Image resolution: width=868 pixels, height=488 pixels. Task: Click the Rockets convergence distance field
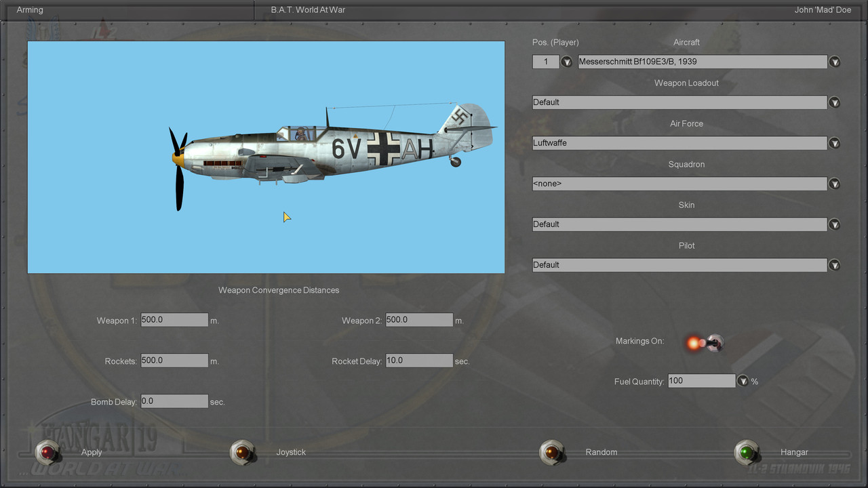pos(174,361)
